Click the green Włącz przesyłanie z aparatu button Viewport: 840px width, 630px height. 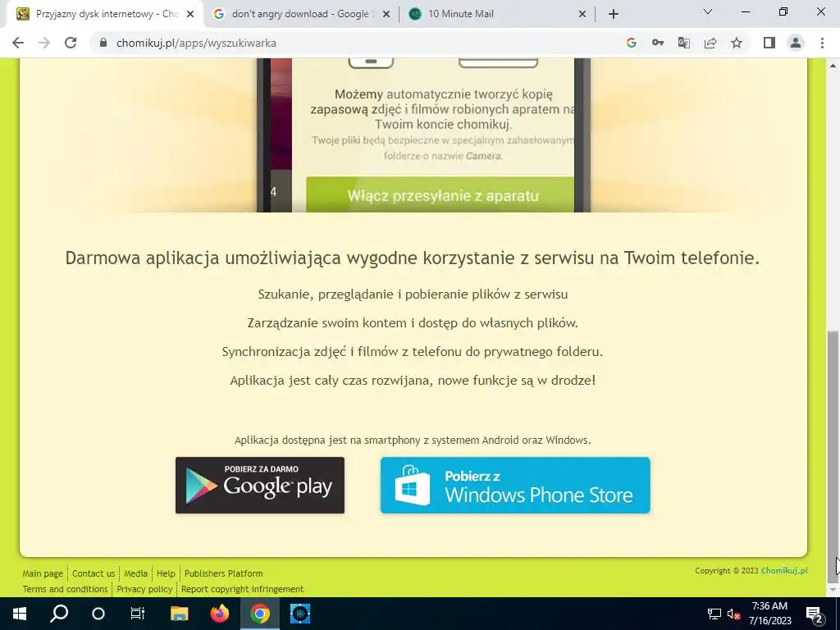(441, 195)
